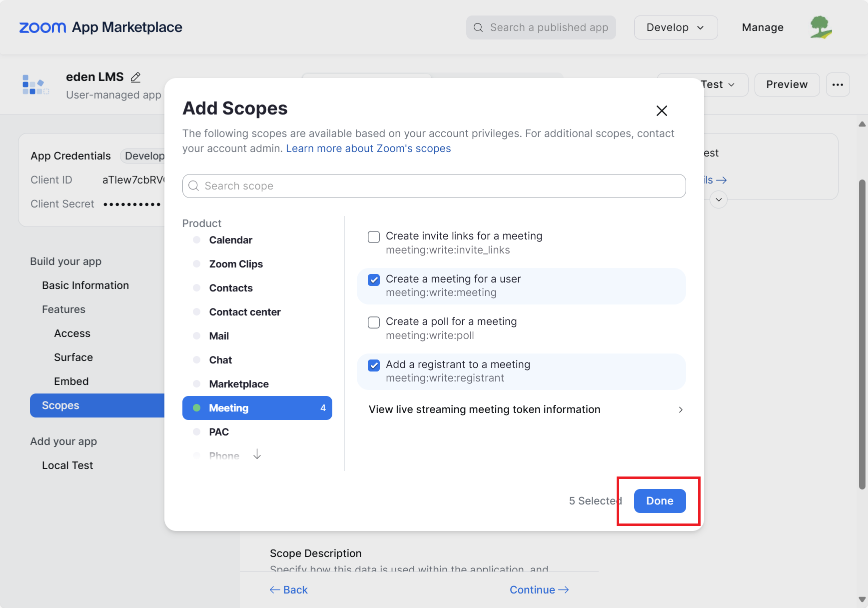Uncheck Add a registrant to a meeting

tap(374, 365)
